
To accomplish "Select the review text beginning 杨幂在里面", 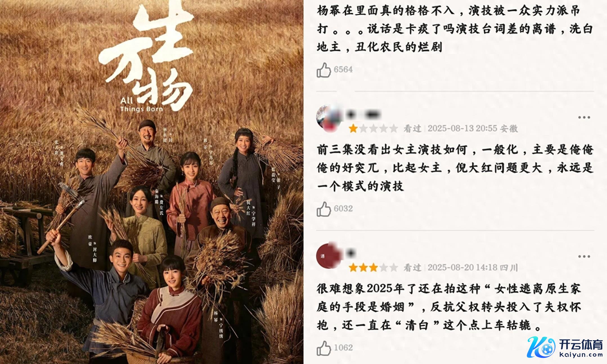I will pyautogui.click(x=455, y=29).
